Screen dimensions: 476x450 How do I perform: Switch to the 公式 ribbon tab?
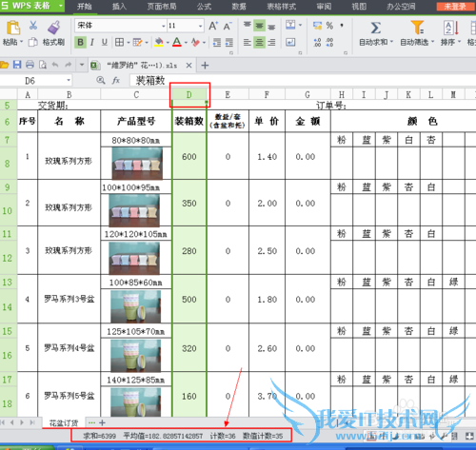point(204,6)
